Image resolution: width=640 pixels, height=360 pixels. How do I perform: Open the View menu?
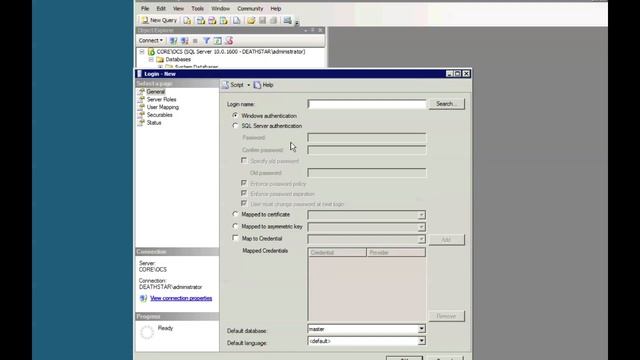click(178, 9)
